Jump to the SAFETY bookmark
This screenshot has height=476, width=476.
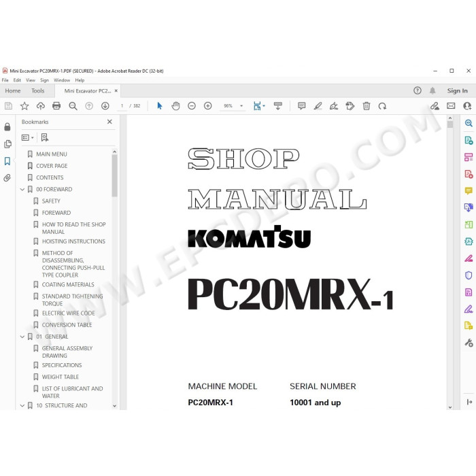pos(51,201)
